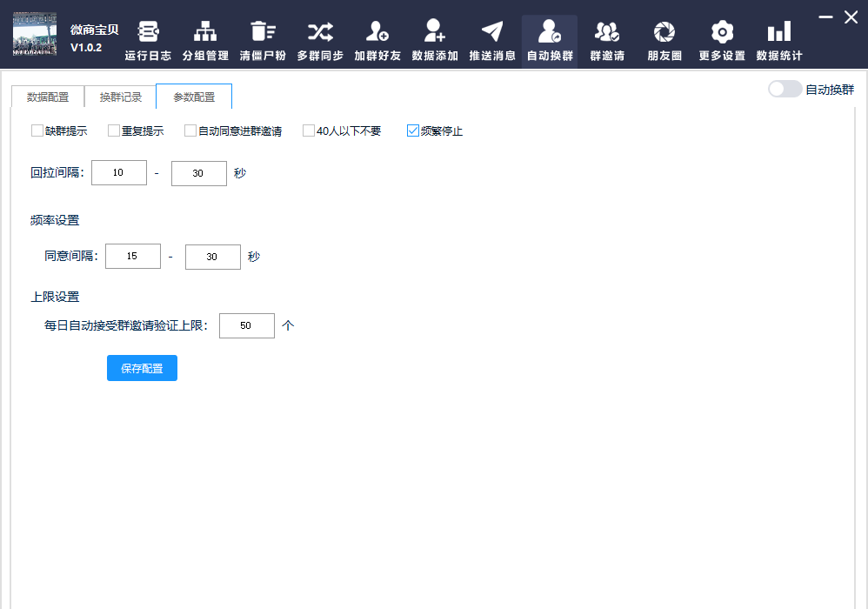This screenshot has height=609, width=868.
Task: Enable the 缺群提示 checkbox
Action: (37, 131)
